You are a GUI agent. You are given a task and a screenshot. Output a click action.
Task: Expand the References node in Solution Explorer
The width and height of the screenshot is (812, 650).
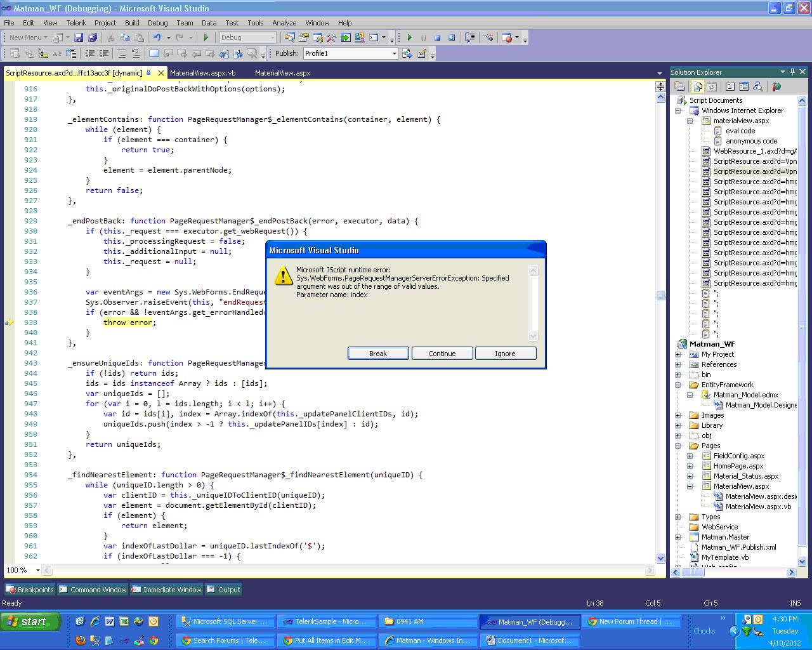tap(678, 364)
